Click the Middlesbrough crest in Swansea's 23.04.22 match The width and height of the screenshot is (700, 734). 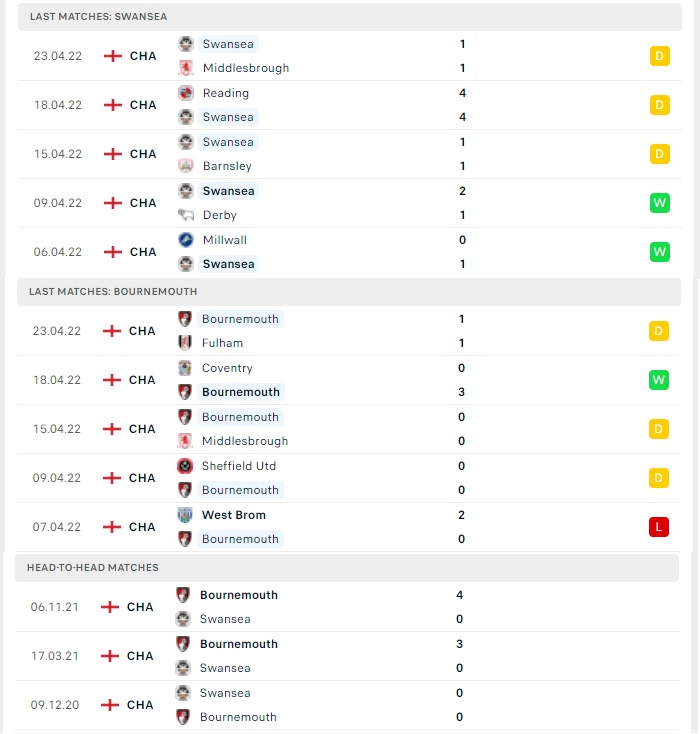(x=186, y=68)
